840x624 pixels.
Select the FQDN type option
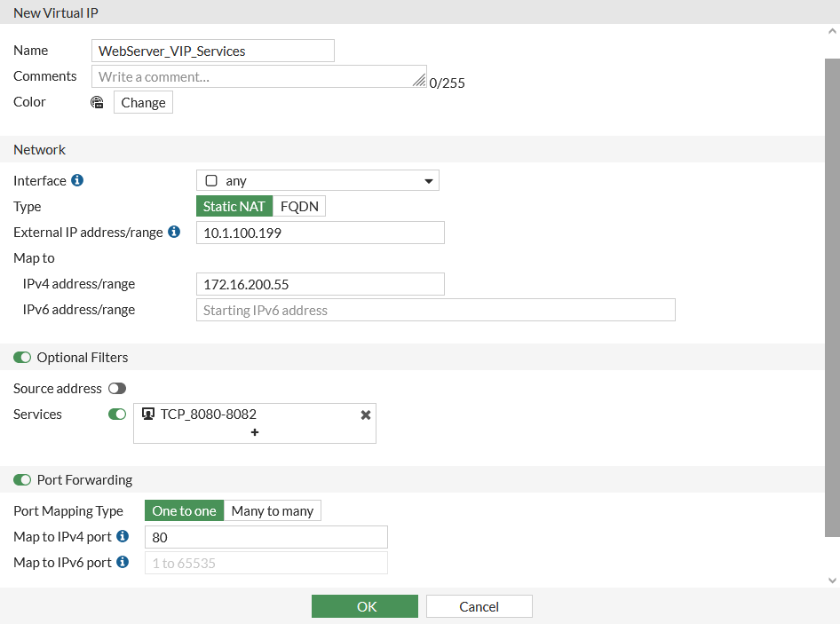299,206
